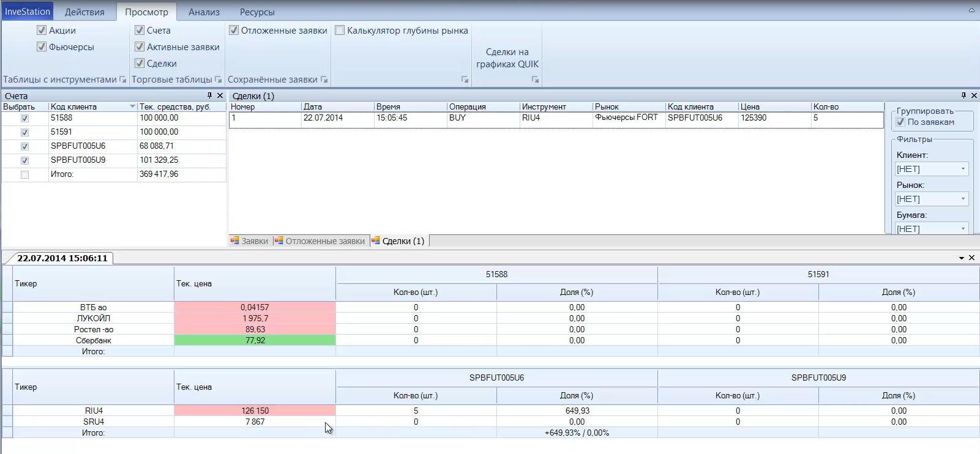Click the SPBFUT005U6 RIU4 quantity cell 5
Image resolution: width=980 pixels, height=454 pixels.
(416, 411)
